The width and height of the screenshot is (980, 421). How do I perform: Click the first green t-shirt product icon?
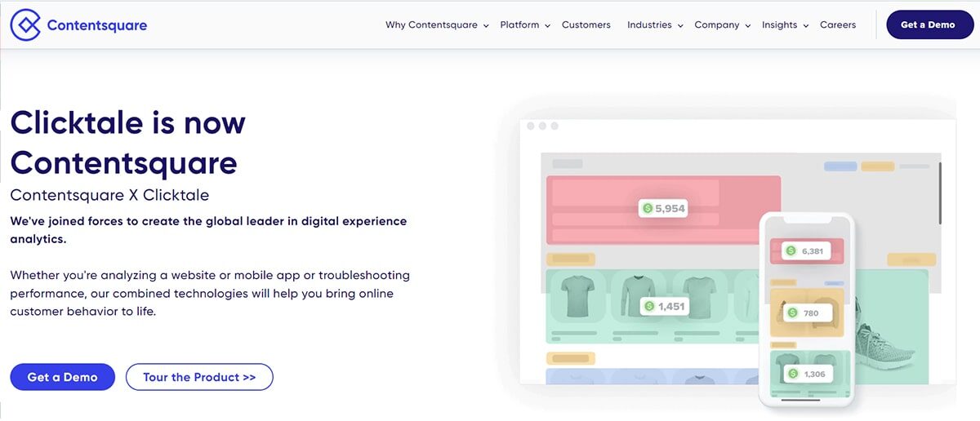577,295
